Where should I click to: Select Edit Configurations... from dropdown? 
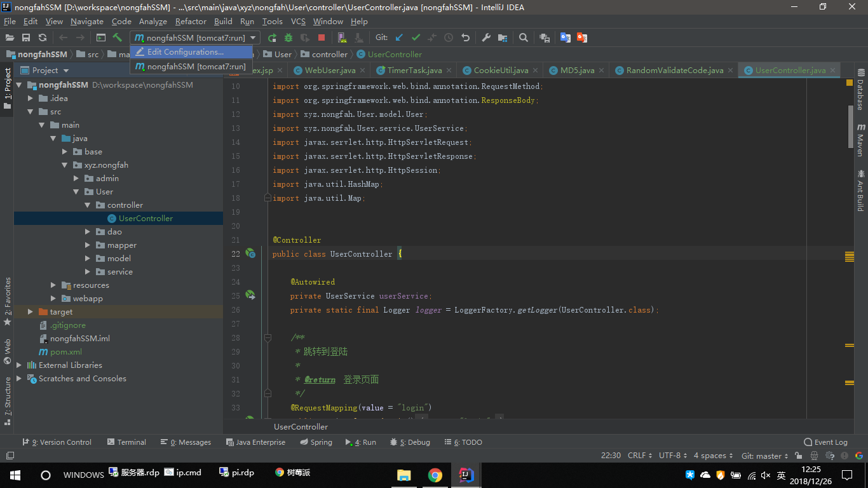[191, 52]
